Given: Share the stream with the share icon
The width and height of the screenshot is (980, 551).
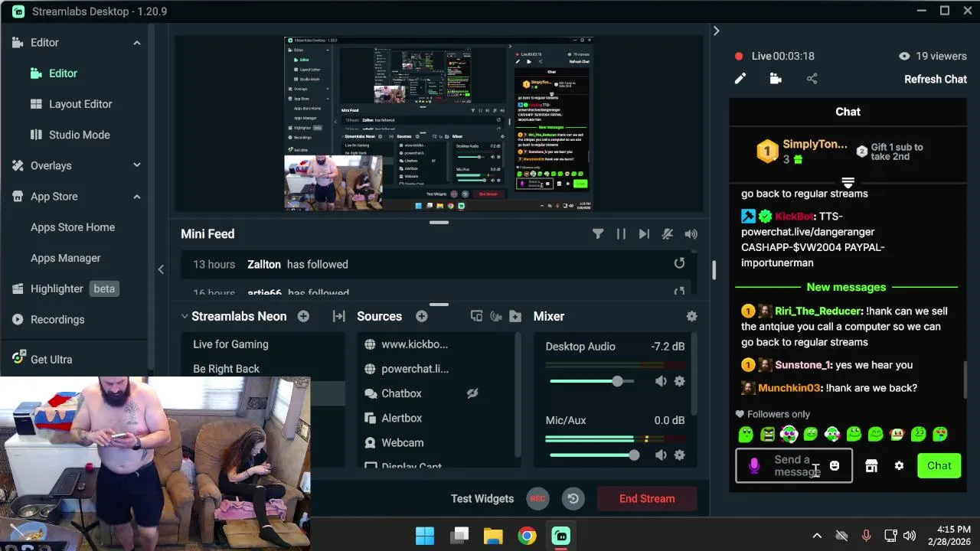Looking at the screenshot, I should pos(812,79).
